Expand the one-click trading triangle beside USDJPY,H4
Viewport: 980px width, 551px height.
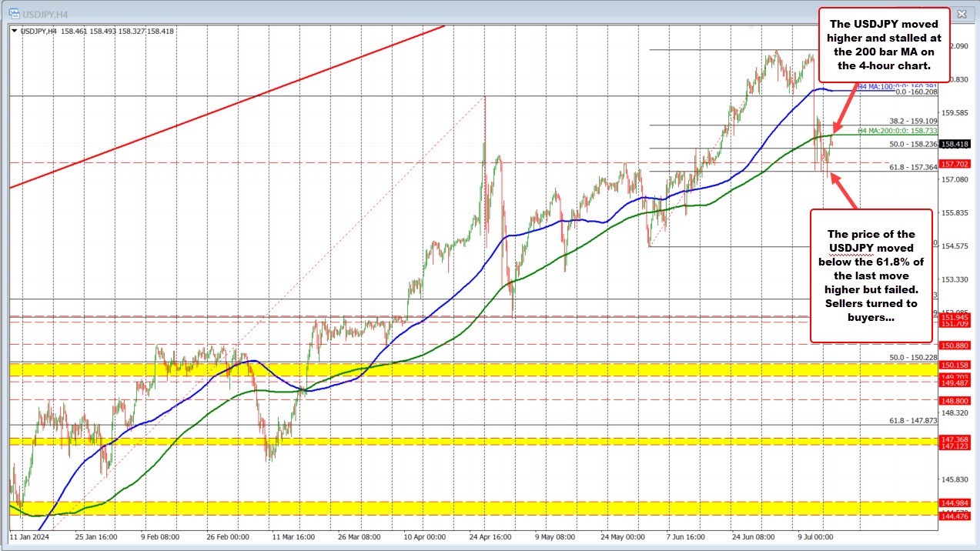click(x=15, y=31)
